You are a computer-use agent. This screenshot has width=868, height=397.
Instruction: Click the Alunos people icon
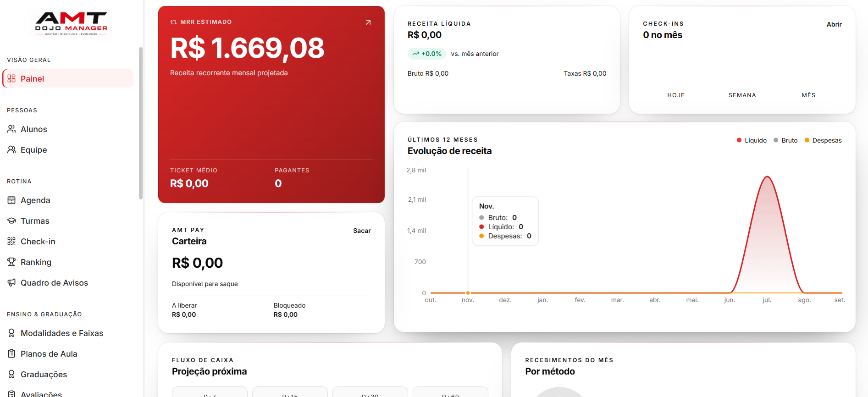point(11,129)
